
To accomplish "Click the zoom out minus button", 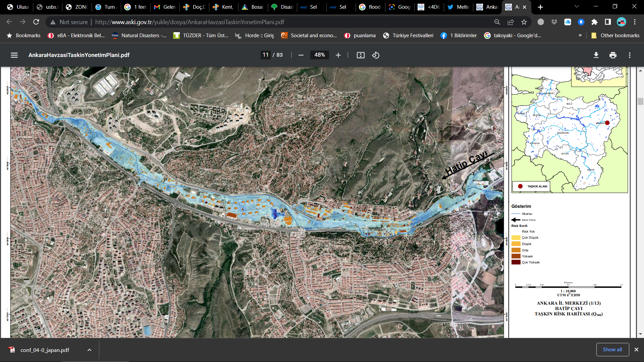I will (301, 55).
